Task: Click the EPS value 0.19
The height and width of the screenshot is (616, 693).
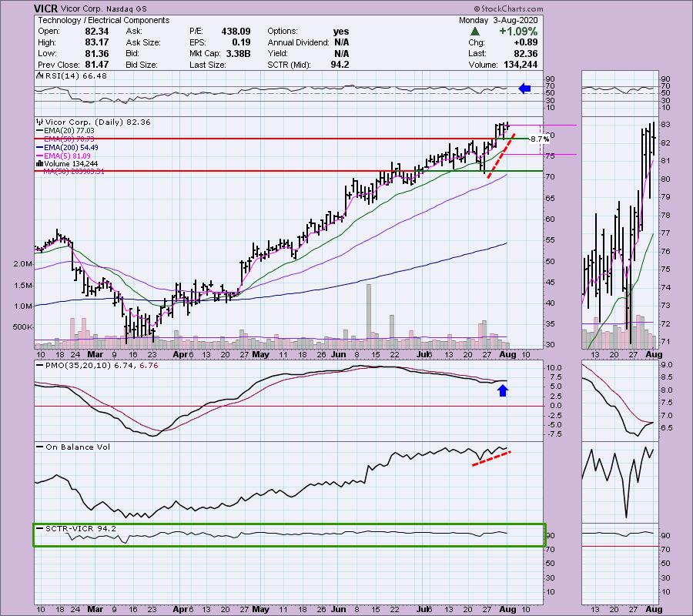Action: 241,42
